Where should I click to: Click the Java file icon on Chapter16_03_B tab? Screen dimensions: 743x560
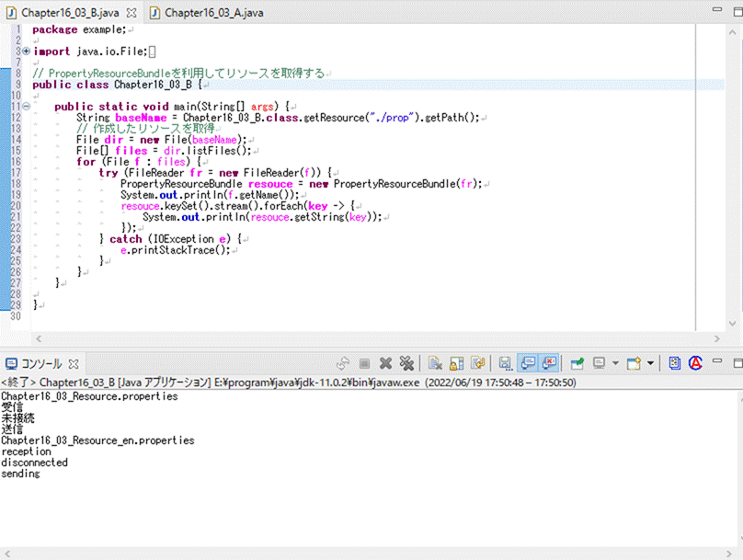[x=11, y=13]
